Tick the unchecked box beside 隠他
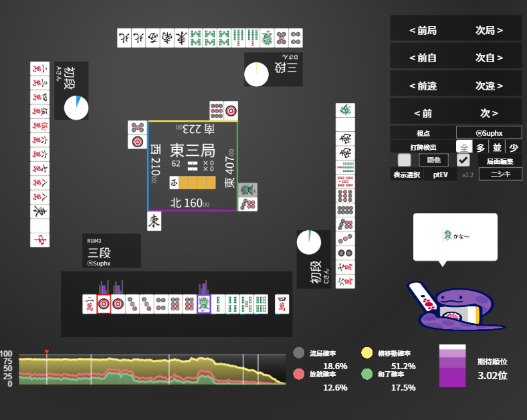The width and height of the screenshot is (527, 420). click(x=404, y=160)
